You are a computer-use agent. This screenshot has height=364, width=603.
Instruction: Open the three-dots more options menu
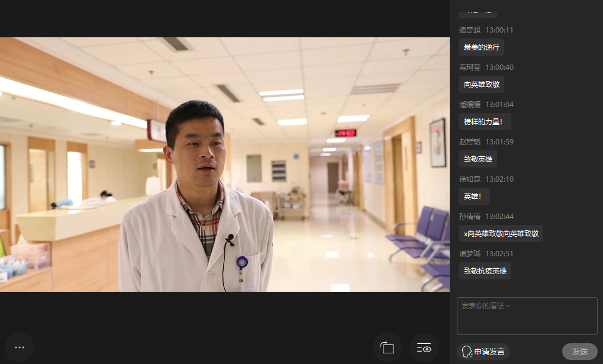pyautogui.click(x=19, y=347)
